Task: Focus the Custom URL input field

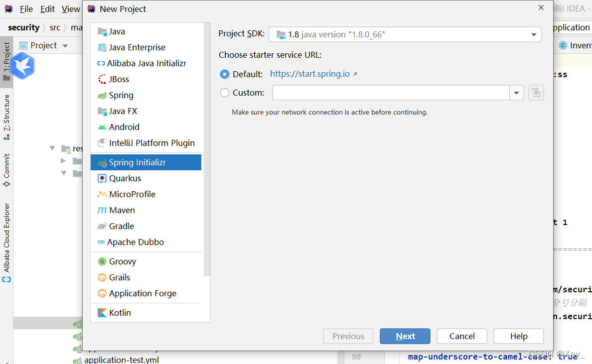Action: pos(391,93)
